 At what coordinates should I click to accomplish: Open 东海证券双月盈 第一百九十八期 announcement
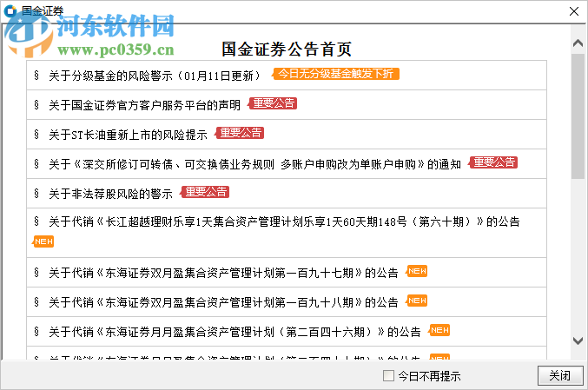[x=223, y=302]
